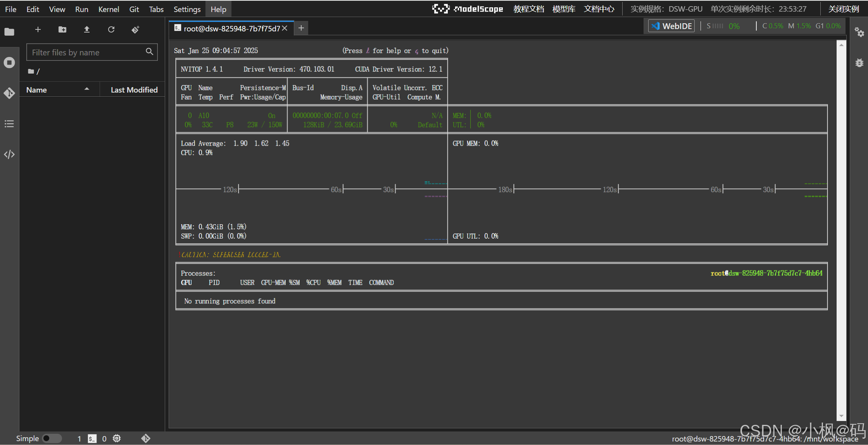The height and width of the screenshot is (445, 868).
Task: Open the running terminals and kernels panel
Action: (x=9, y=62)
